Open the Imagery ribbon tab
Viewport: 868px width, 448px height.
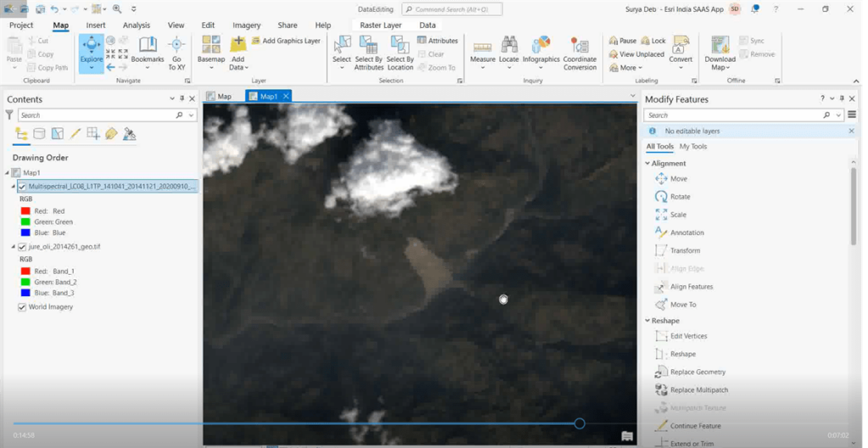247,25
